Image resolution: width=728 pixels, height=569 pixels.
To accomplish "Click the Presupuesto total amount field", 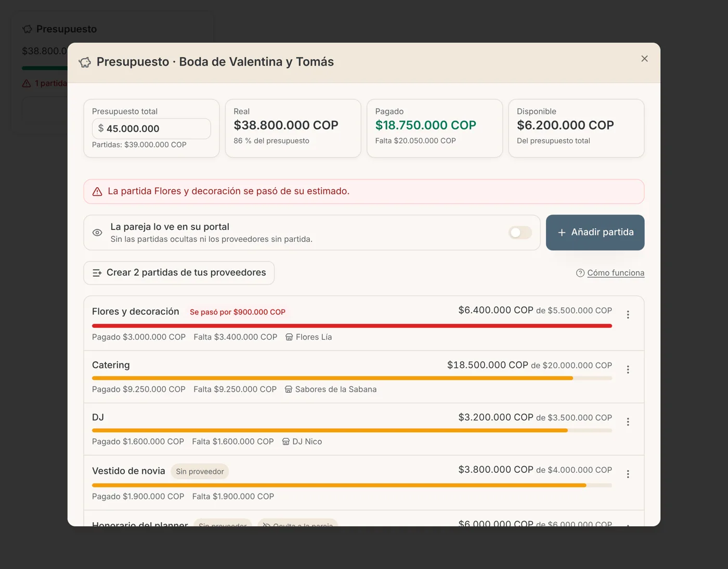I will (x=151, y=128).
